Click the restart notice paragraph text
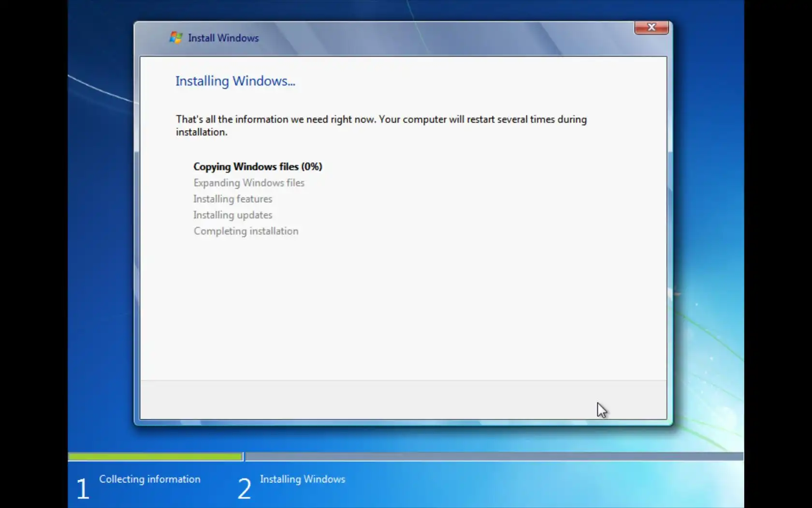This screenshot has width=812, height=508. pos(381,125)
